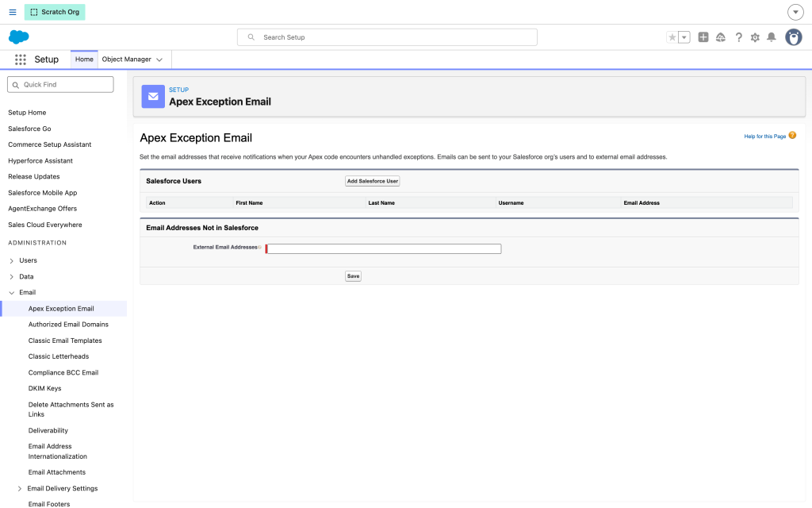Open Email Footers
Image resolution: width=812 pixels, height=508 pixels.
49,504
